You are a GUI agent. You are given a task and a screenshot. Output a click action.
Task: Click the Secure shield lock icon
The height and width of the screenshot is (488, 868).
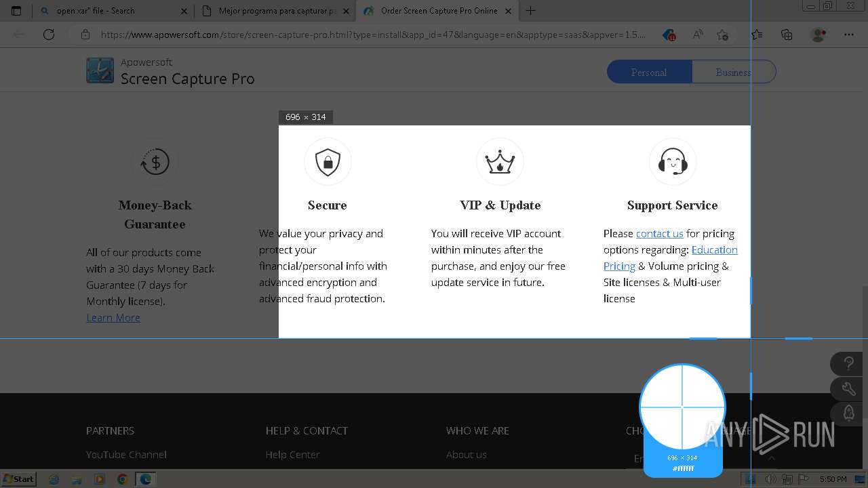pos(328,162)
